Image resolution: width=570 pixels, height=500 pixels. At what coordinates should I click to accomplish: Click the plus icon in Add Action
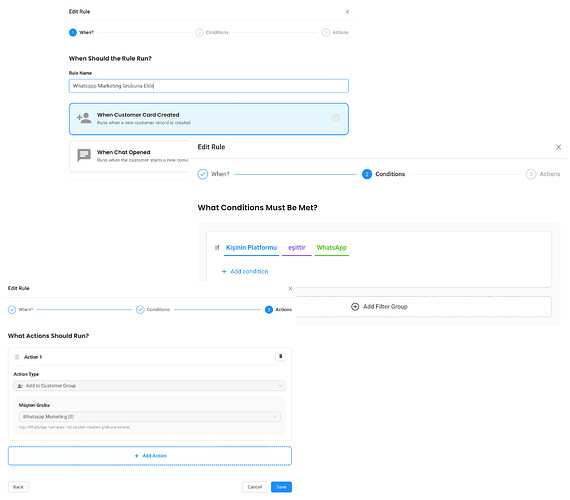pos(137,456)
